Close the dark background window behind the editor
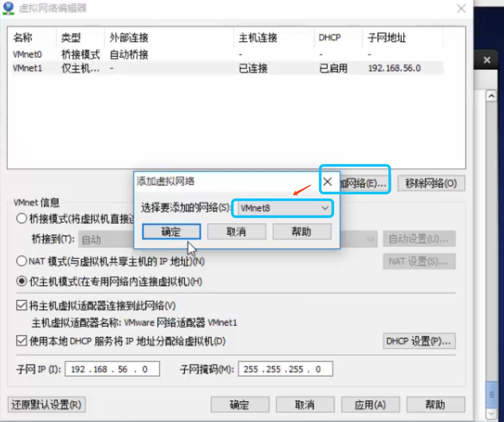This screenshot has width=504, height=422. [x=487, y=60]
